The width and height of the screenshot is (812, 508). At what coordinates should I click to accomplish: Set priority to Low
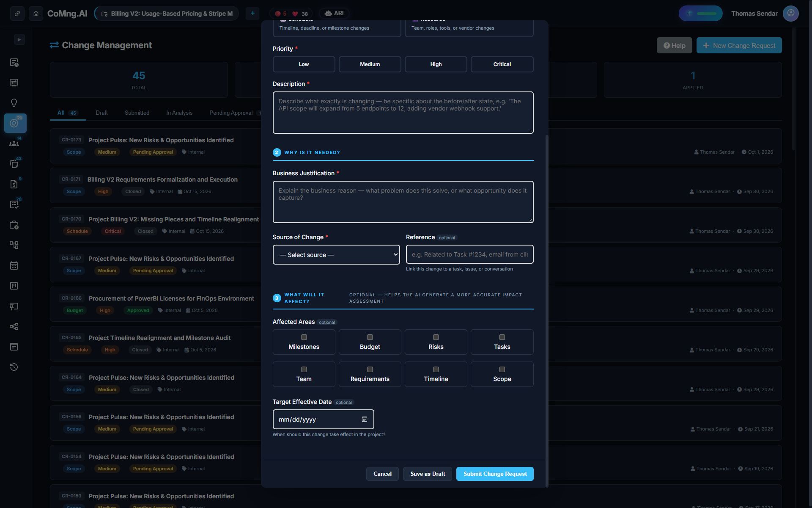(x=304, y=64)
